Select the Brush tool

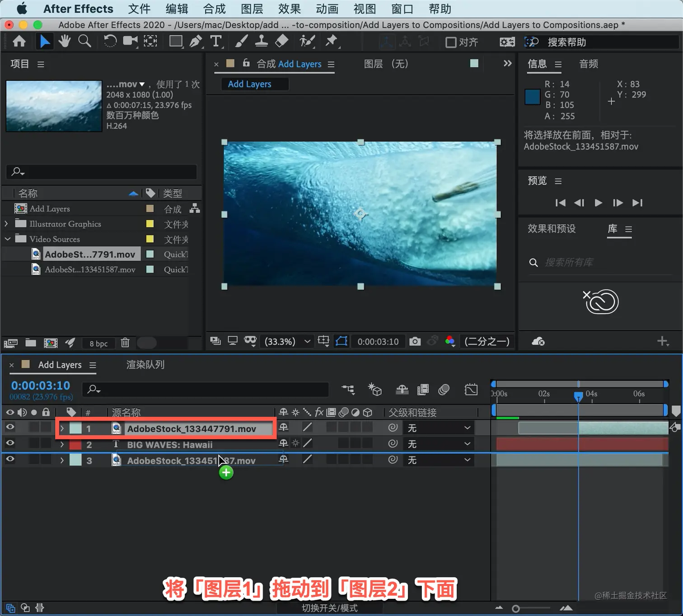click(x=241, y=42)
